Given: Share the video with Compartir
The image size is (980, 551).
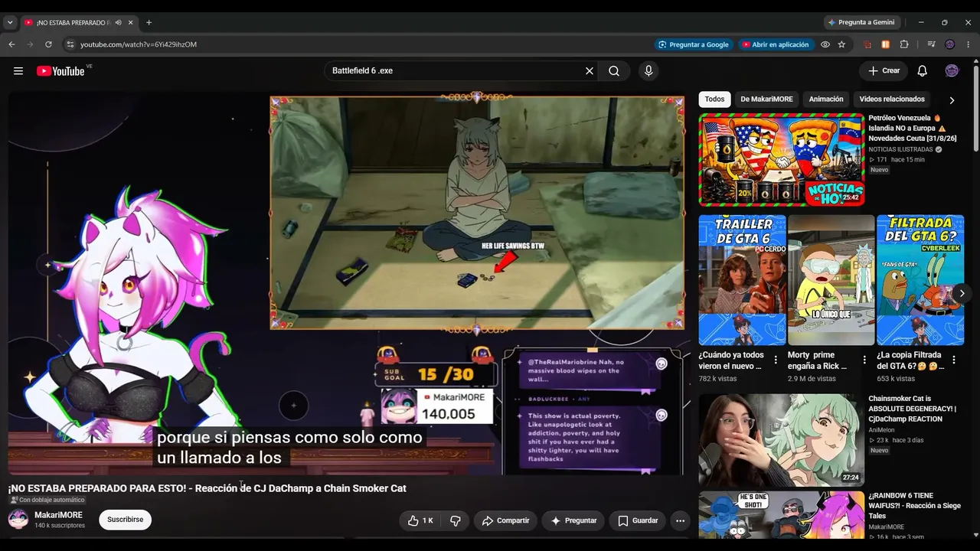Looking at the screenshot, I should pos(505,520).
